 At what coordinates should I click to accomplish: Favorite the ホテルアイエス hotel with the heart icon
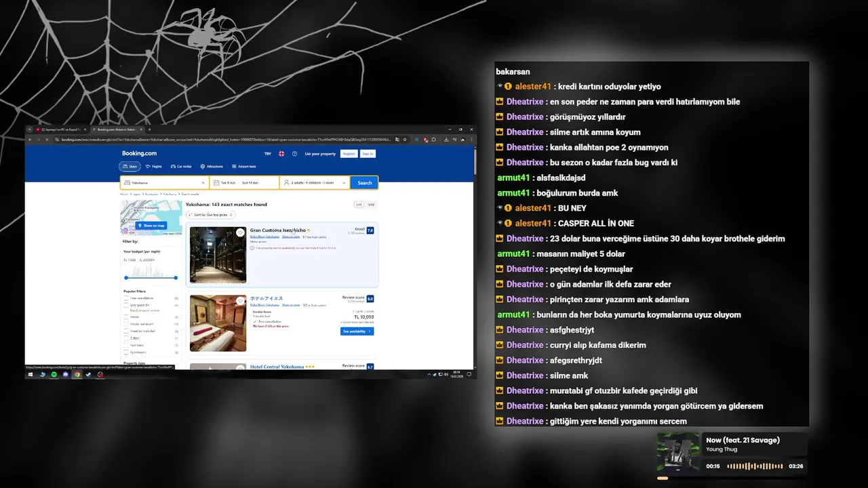[240, 301]
